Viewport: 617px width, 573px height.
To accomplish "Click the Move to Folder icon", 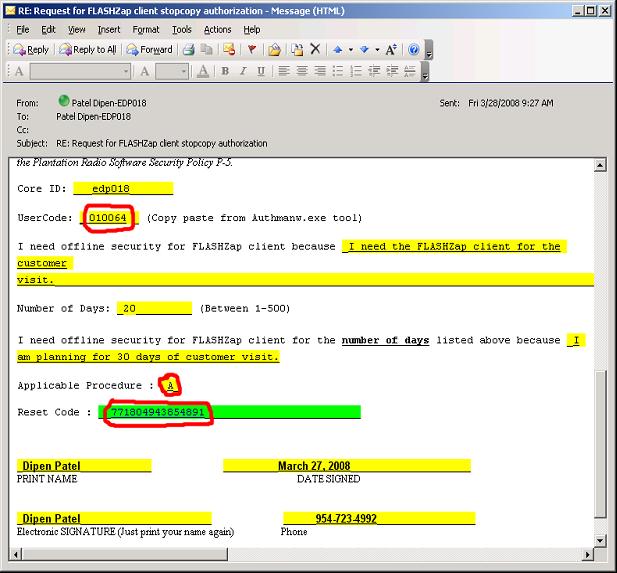I will click(x=274, y=49).
